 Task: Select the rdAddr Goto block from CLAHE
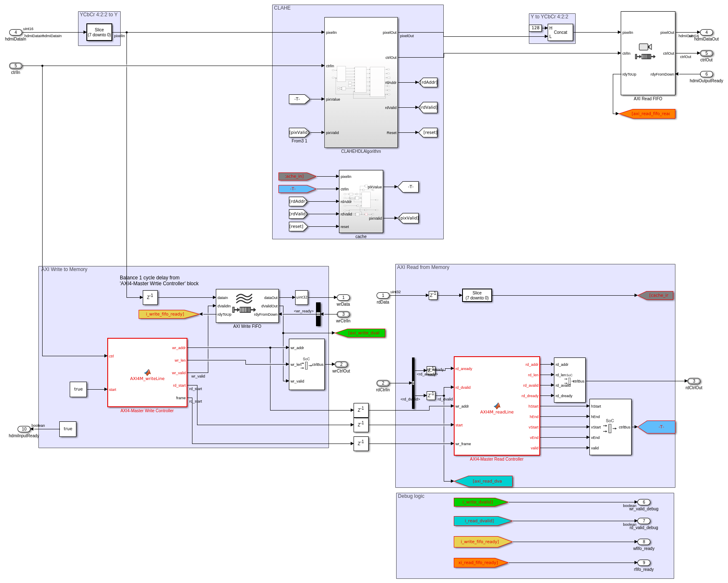coord(428,82)
